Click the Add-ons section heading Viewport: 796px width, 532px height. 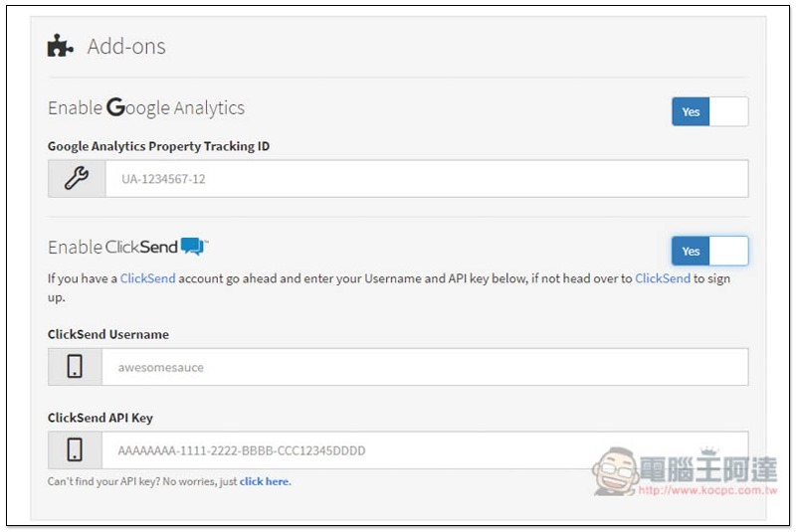click(x=126, y=46)
